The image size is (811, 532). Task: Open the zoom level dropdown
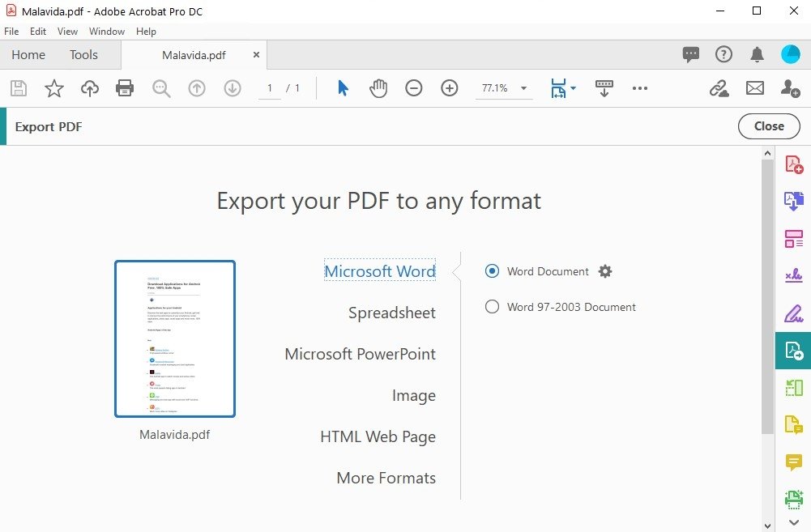pos(523,88)
